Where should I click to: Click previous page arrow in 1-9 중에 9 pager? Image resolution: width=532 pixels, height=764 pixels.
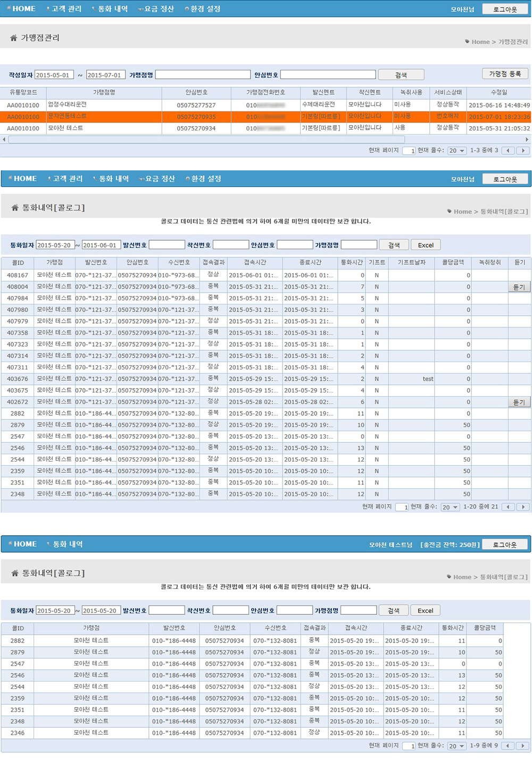point(509,746)
